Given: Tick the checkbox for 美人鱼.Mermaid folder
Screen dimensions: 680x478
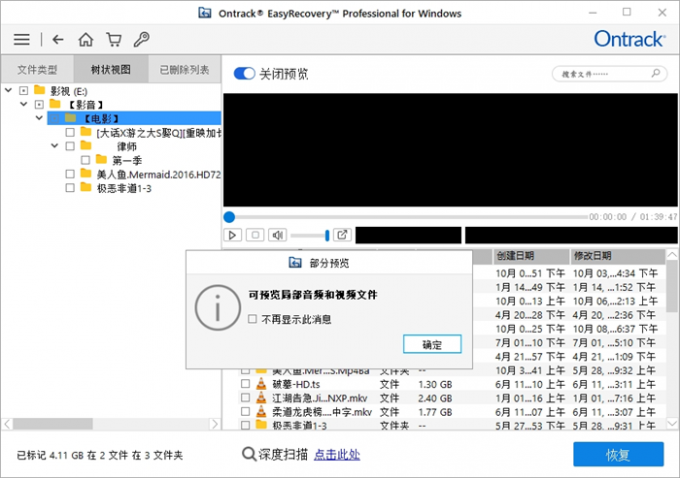Looking at the screenshot, I should click(69, 173).
